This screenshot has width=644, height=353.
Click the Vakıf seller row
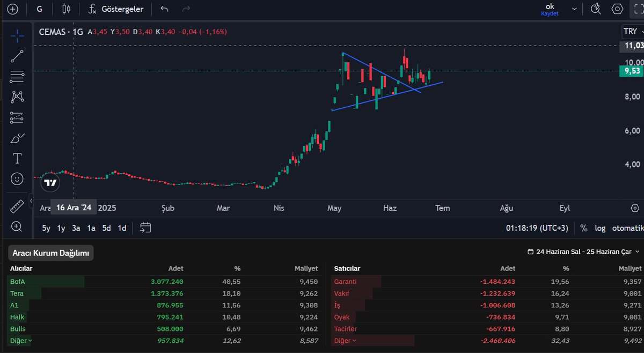(487, 293)
